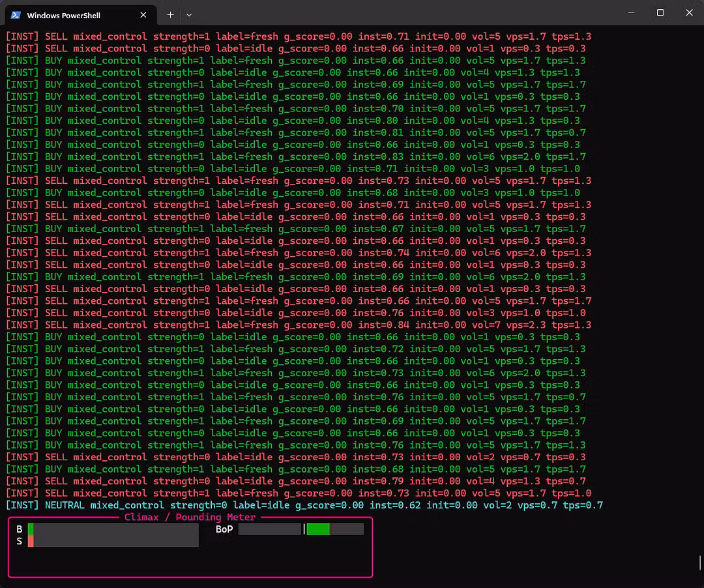Click the vertical scrollbar thumb at right edge
Image resolution: width=704 pixels, height=588 pixels.
tap(700, 562)
